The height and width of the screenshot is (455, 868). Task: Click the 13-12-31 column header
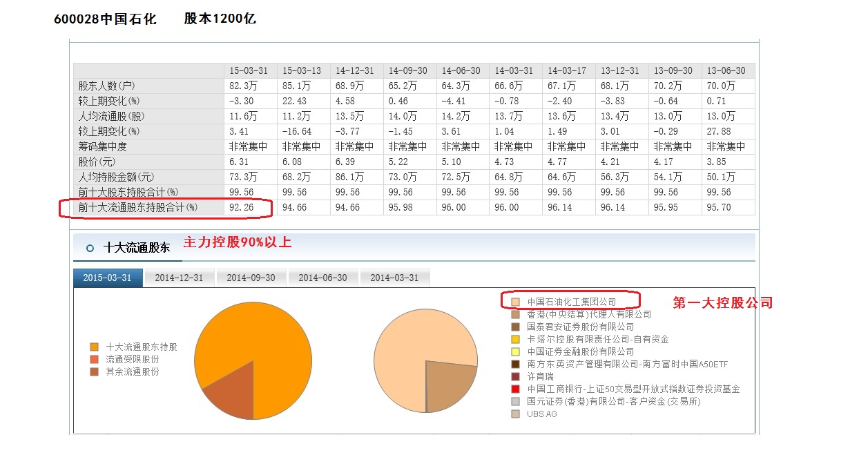[x=622, y=70]
